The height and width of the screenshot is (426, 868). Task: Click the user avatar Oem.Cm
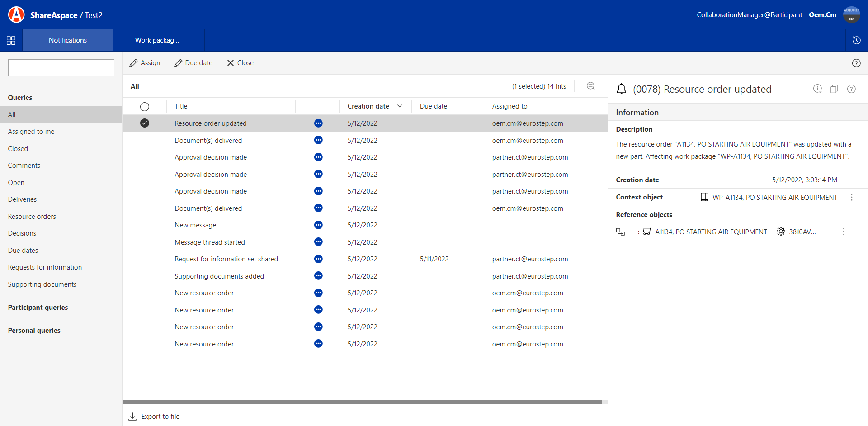tap(851, 14)
